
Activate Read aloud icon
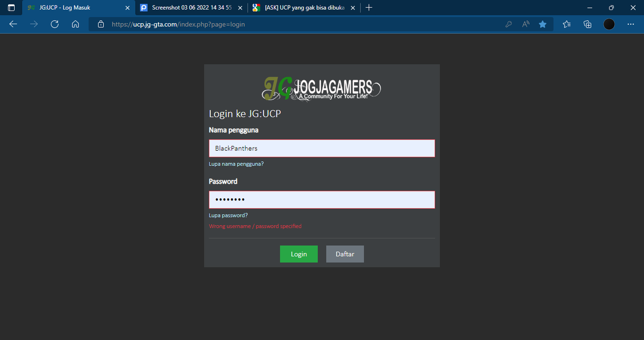526,24
